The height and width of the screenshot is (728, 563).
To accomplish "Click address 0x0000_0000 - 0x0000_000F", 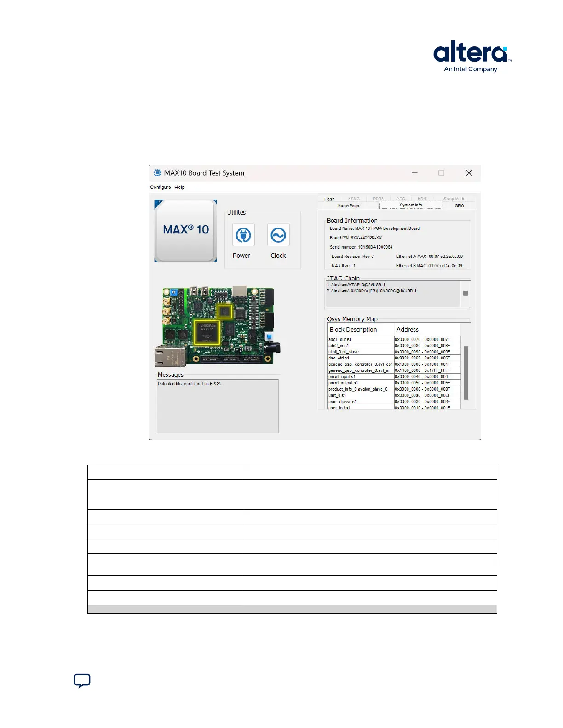I will [422, 389].
